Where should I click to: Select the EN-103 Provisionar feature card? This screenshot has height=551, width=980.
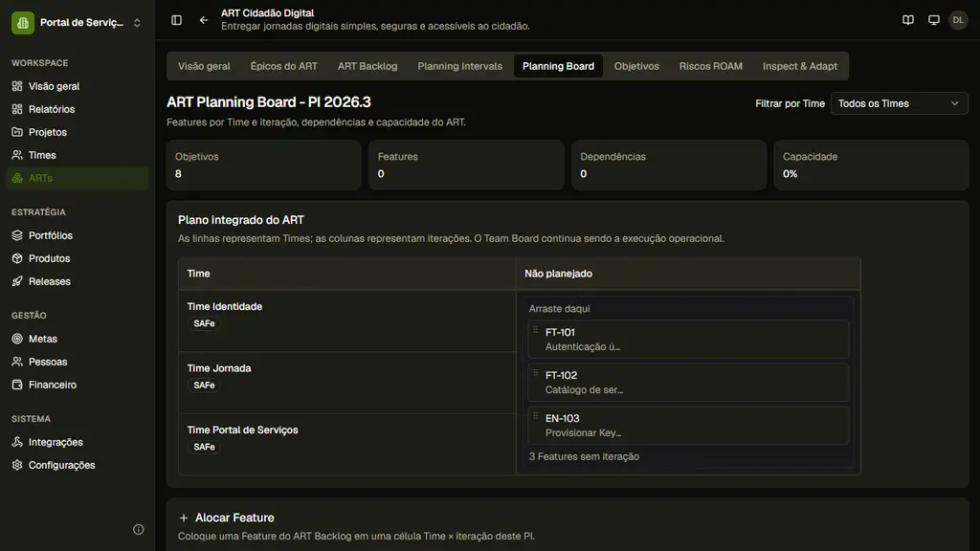(688, 426)
